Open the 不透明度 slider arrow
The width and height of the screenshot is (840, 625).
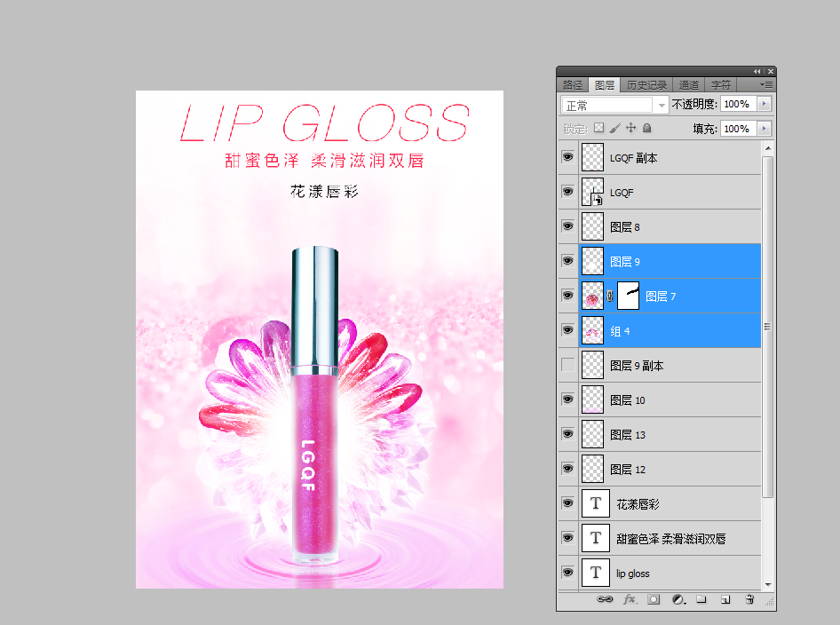pyautogui.click(x=765, y=104)
